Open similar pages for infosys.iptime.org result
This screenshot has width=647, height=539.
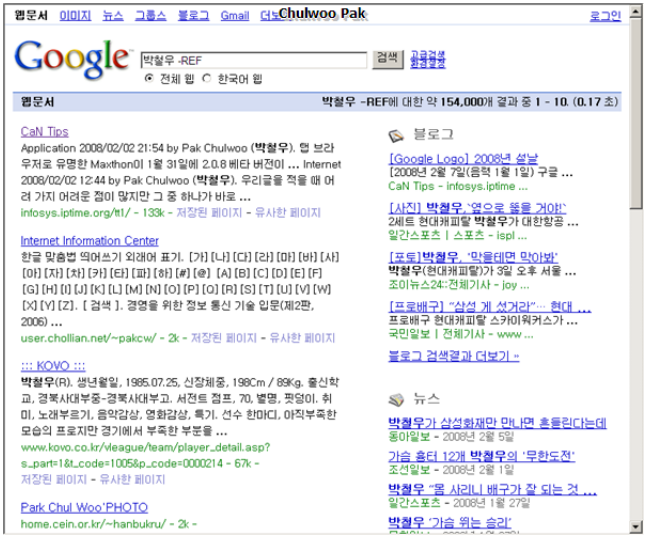tap(288, 213)
